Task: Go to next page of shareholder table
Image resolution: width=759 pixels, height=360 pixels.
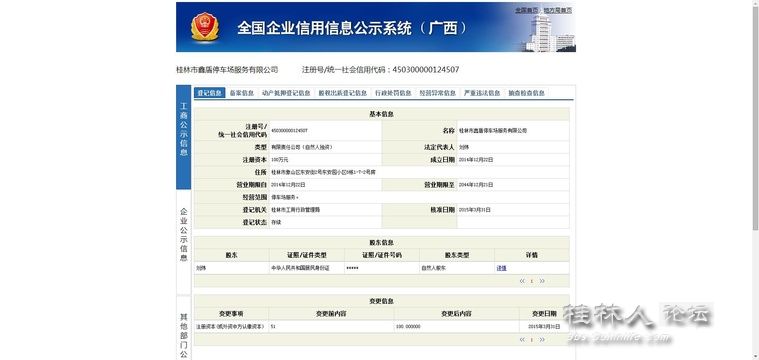Action: pos(542,281)
